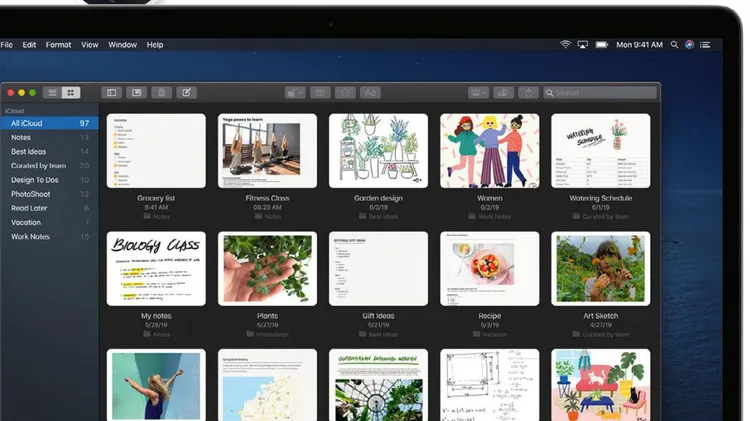Click the Gift Ideas title text

coord(378,316)
